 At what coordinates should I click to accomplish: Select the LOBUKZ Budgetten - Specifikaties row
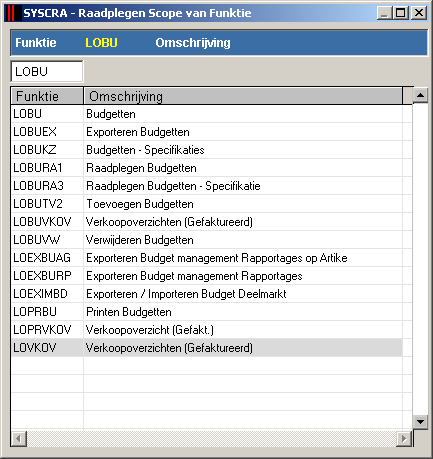pos(207,150)
